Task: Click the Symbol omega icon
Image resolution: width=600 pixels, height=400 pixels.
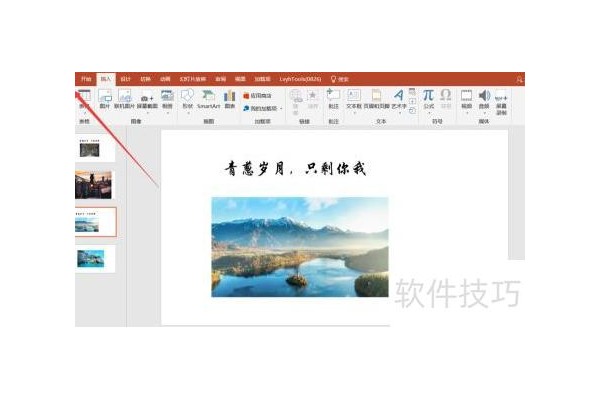Action: [446, 95]
